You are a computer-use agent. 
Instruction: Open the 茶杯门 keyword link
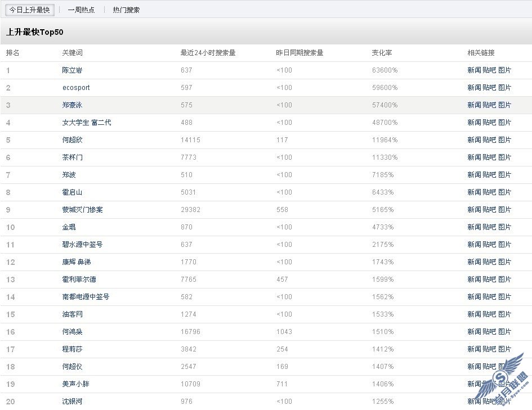72,157
